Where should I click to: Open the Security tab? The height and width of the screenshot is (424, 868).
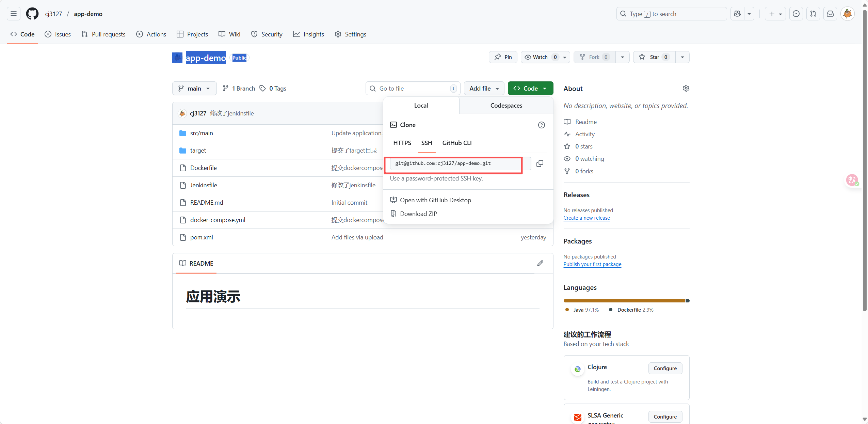click(267, 34)
